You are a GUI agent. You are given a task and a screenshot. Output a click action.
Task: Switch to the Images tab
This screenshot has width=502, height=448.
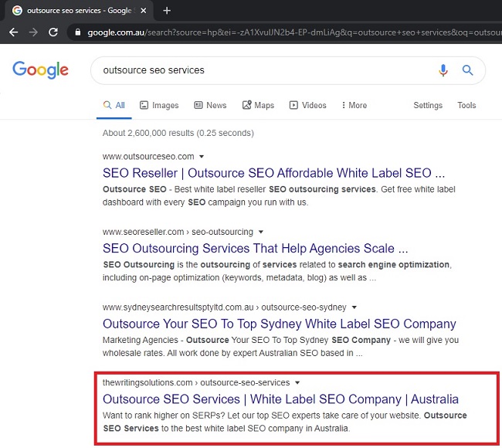click(x=159, y=105)
